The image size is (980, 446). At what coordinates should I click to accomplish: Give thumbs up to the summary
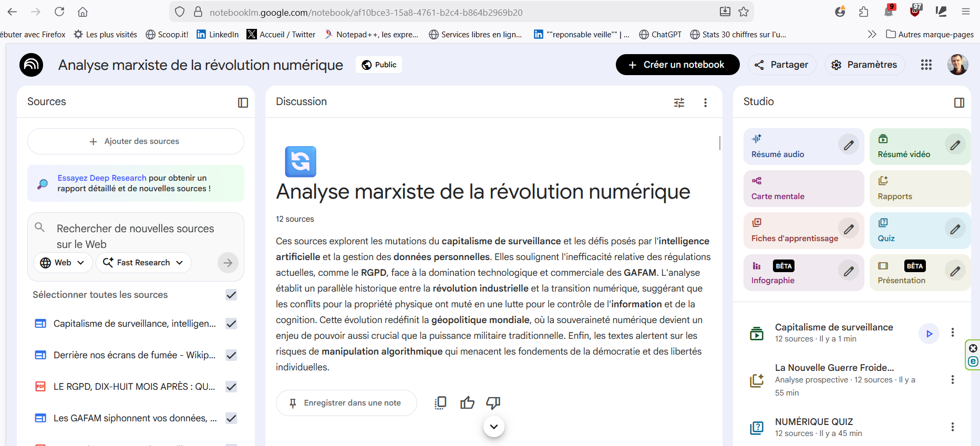point(467,403)
